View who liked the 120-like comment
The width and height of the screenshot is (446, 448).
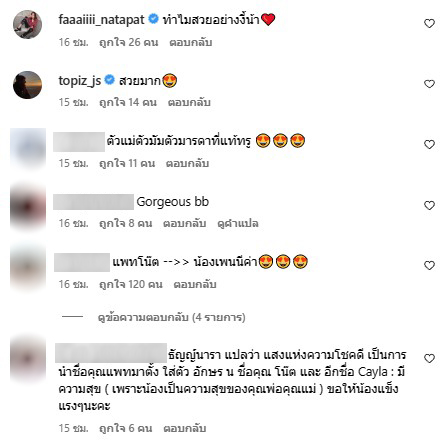(x=131, y=284)
